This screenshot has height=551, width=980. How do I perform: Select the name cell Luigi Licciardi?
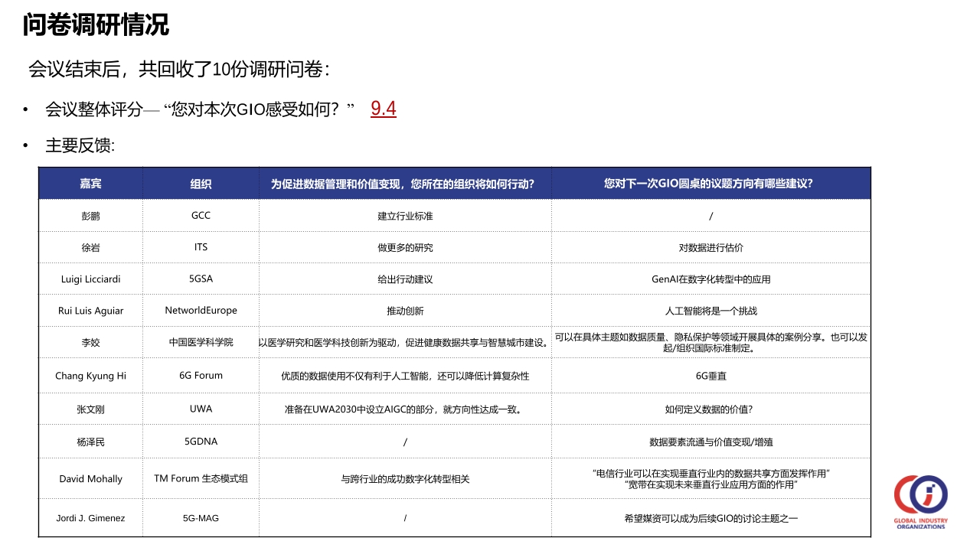(90, 279)
